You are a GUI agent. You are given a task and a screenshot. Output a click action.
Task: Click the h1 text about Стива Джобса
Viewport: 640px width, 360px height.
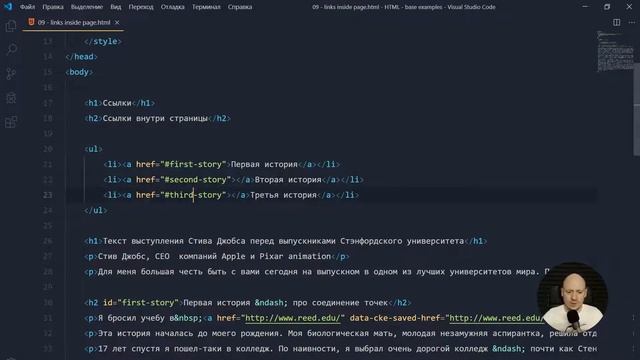click(x=283, y=241)
